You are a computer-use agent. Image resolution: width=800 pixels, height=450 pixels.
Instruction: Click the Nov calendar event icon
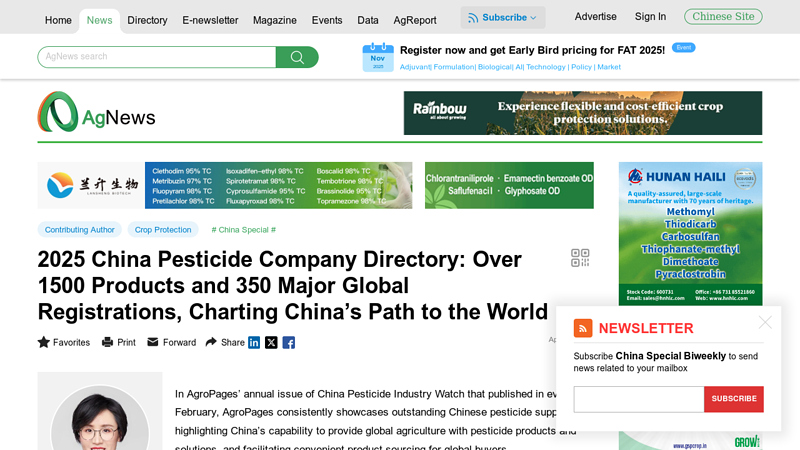coord(378,57)
